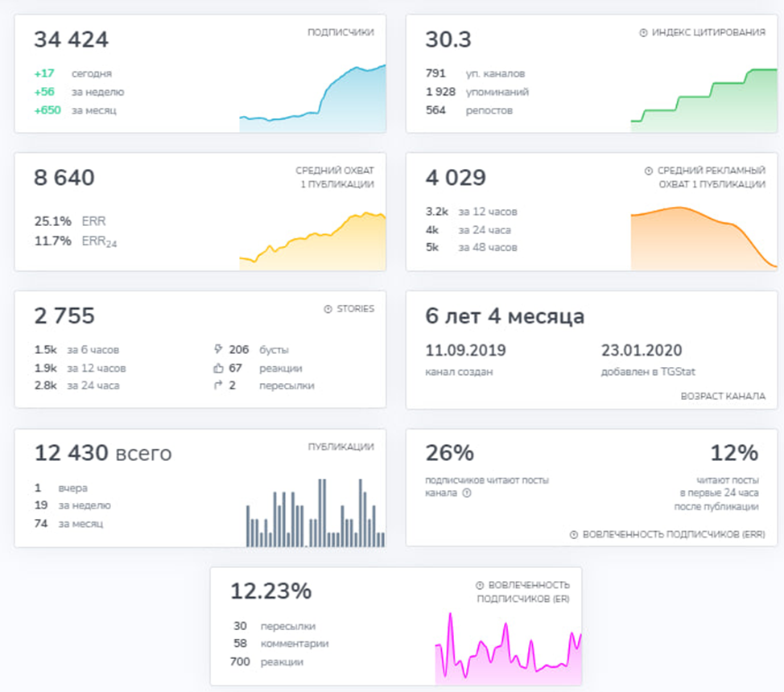The image size is (784, 692).
Task: Click the '791 уп. каналов' row
Action: click(x=475, y=73)
